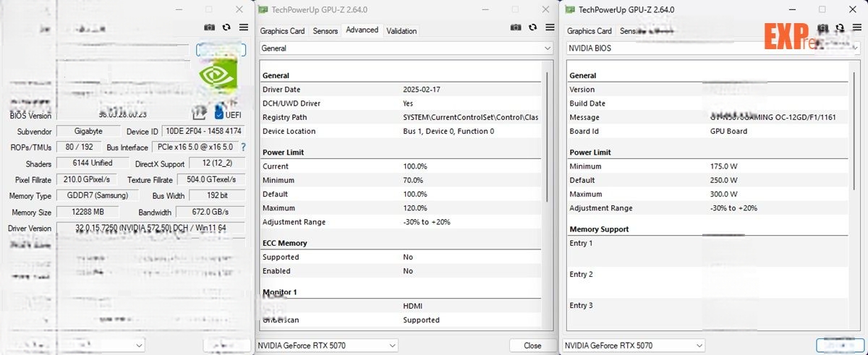The image size is (868, 355).
Task: Select the DCH/UWD Driver row
Action: (400, 103)
